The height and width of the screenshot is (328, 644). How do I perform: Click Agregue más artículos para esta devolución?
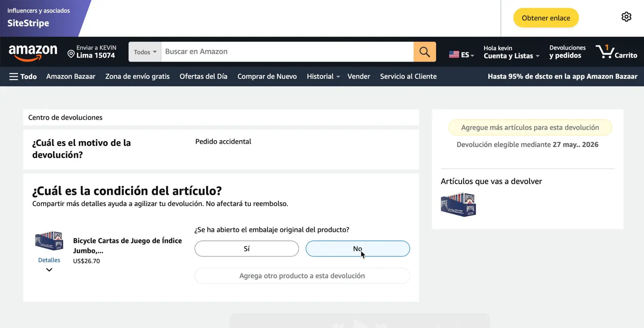pyautogui.click(x=530, y=127)
